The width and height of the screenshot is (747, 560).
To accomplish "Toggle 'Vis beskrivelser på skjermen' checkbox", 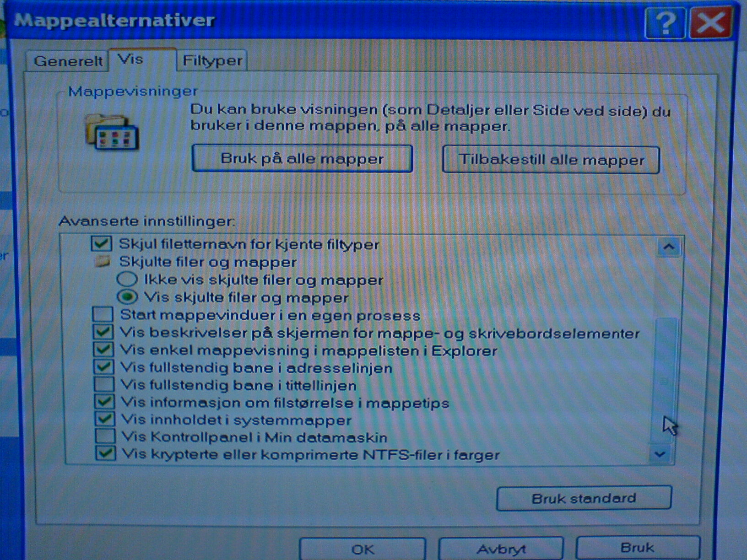I will (x=103, y=332).
